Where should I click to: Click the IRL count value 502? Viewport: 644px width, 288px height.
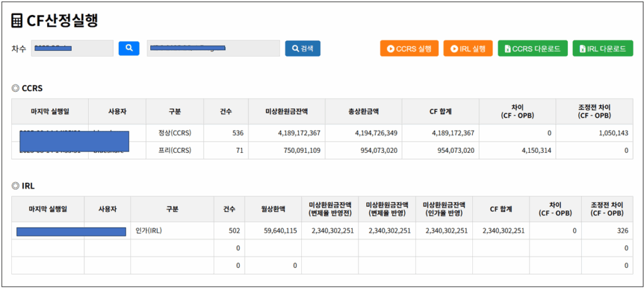(234, 231)
